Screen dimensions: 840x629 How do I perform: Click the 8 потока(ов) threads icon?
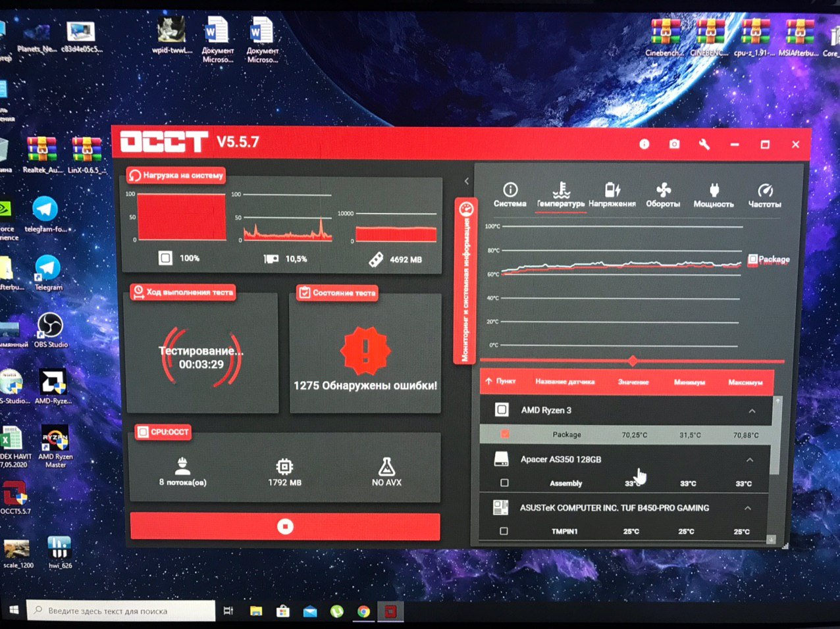tap(182, 466)
